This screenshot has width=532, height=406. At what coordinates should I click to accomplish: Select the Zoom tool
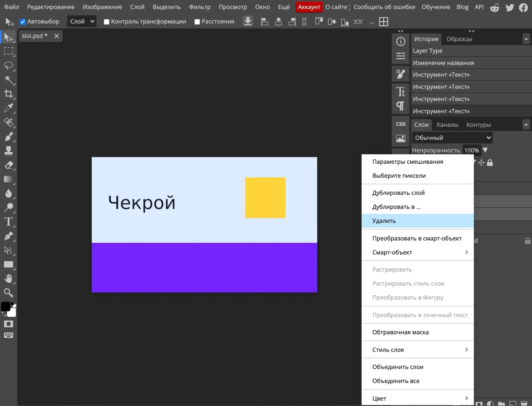pyautogui.click(x=9, y=293)
